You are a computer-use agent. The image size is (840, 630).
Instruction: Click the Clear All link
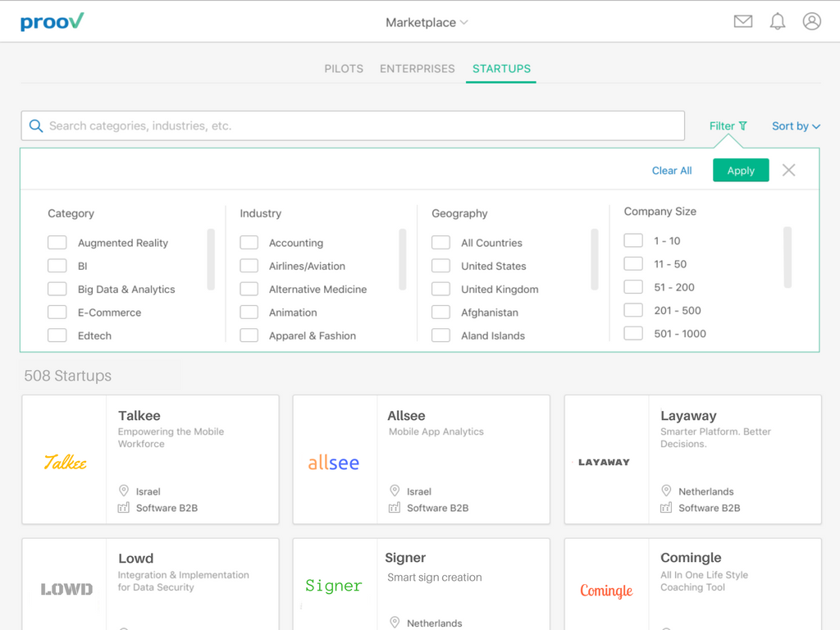point(672,171)
